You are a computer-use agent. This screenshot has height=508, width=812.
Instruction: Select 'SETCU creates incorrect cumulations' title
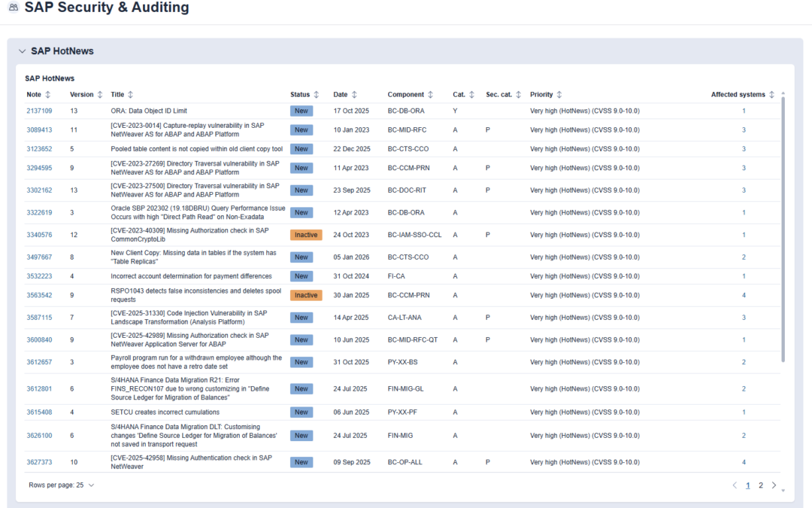165,412
